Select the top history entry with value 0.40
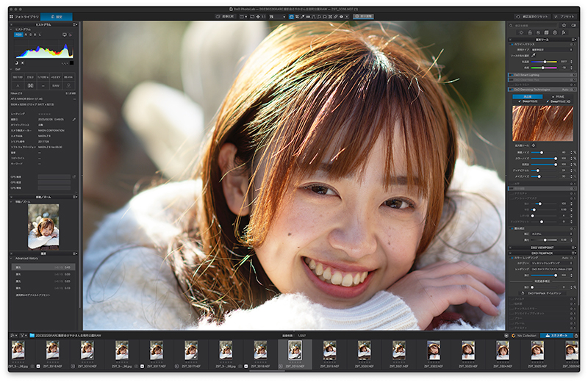Image resolution: width=588 pixels, height=382 pixels. tap(43, 267)
